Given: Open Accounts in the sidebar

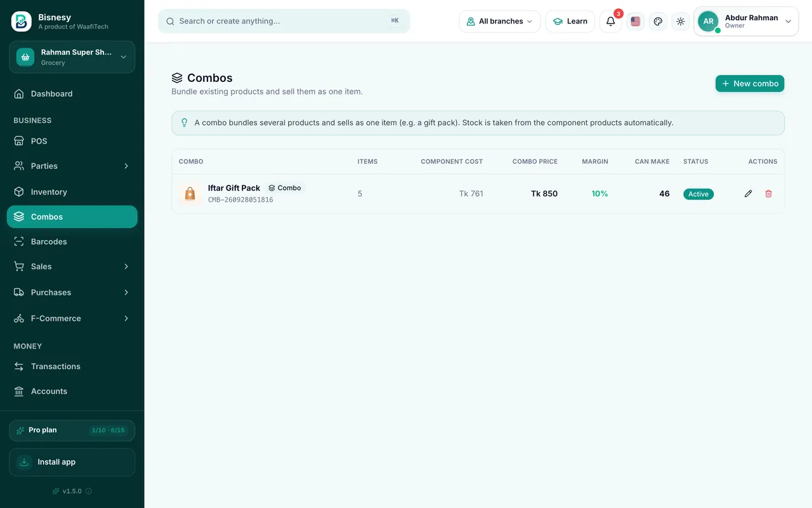Looking at the screenshot, I should [72, 391].
